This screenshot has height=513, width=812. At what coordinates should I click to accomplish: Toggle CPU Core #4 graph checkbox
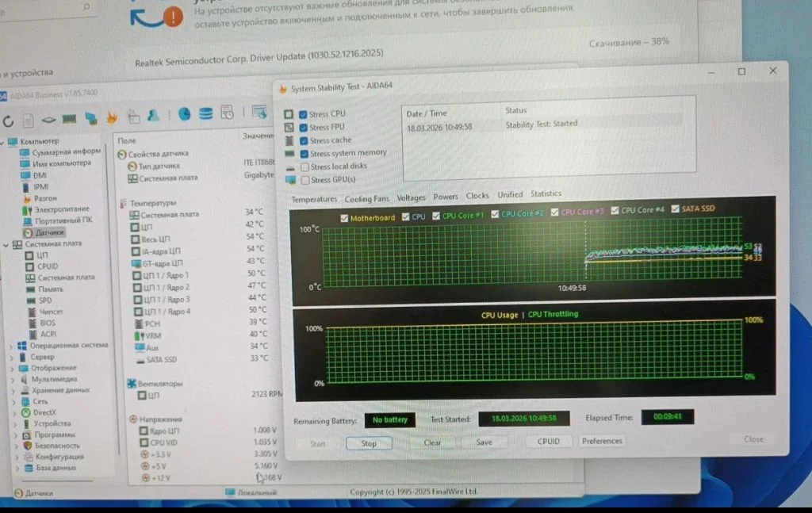tap(615, 211)
